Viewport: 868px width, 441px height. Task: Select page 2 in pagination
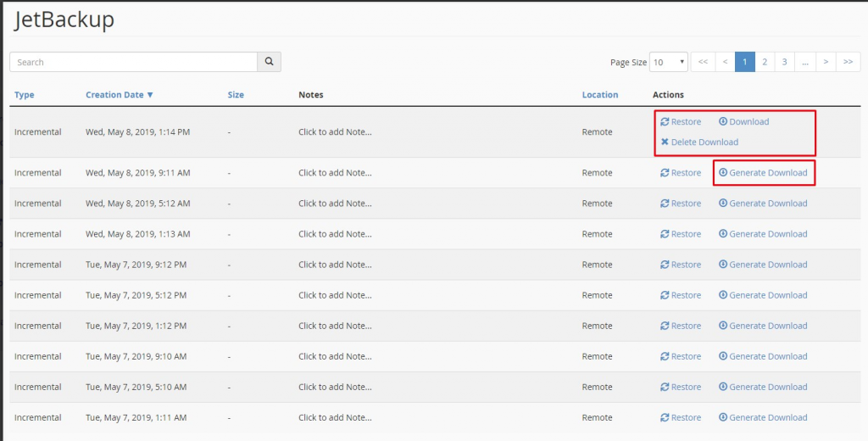click(765, 62)
